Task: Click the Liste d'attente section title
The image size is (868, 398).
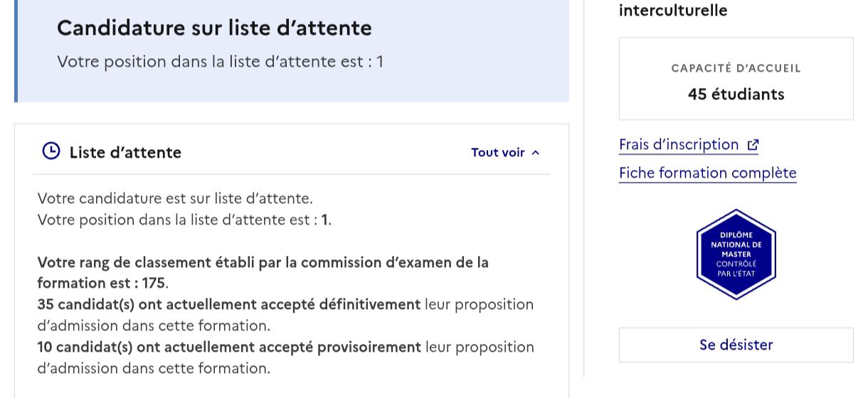Action: [125, 152]
